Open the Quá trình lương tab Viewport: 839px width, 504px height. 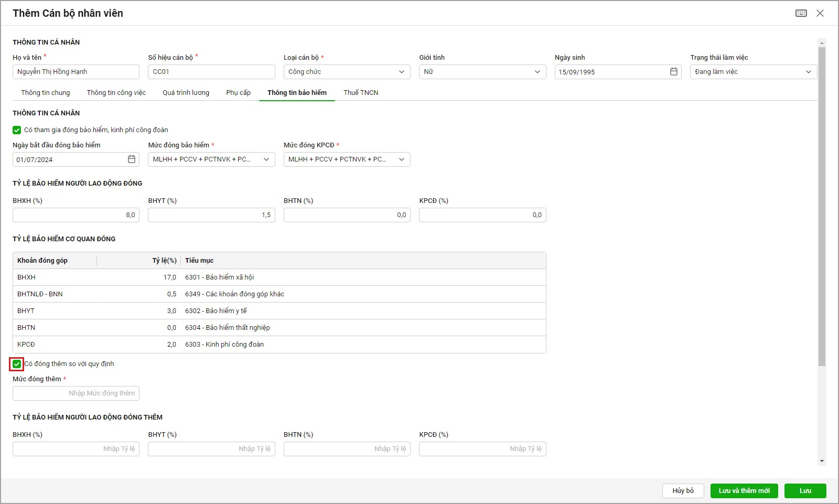186,93
